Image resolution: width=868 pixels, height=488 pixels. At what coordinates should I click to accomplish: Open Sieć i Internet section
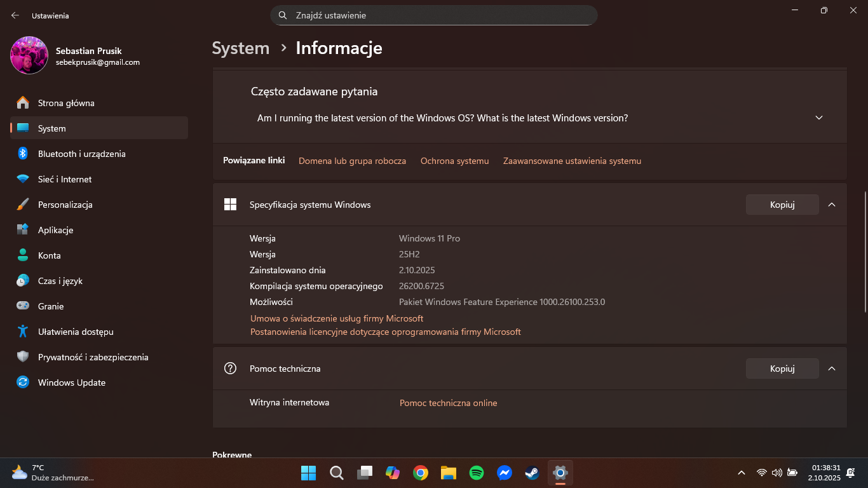(65, 179)
